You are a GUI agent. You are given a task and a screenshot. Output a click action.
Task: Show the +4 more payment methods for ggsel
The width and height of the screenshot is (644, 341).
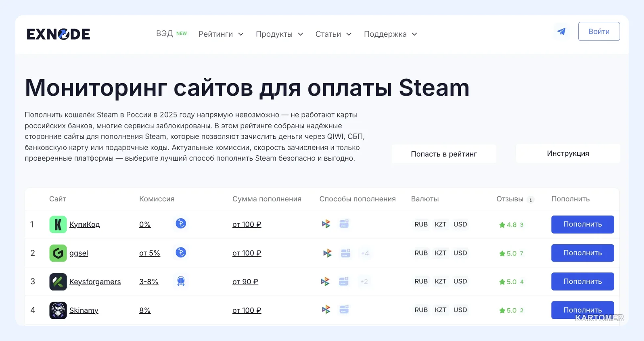[365, 253]
